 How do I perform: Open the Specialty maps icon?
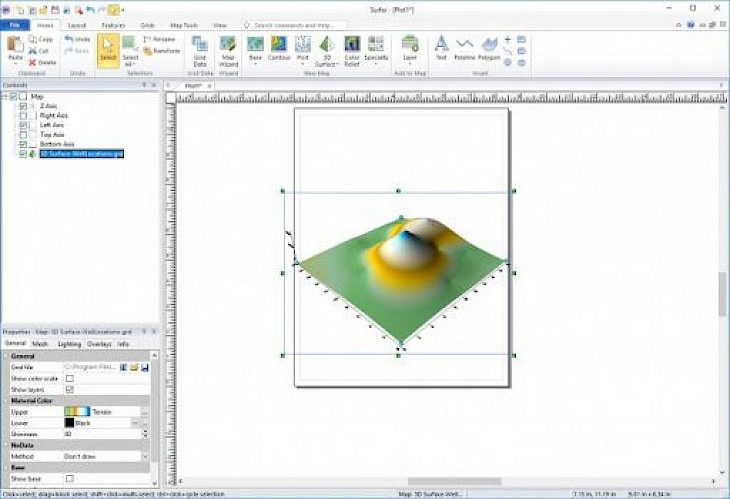coord(376,44)
